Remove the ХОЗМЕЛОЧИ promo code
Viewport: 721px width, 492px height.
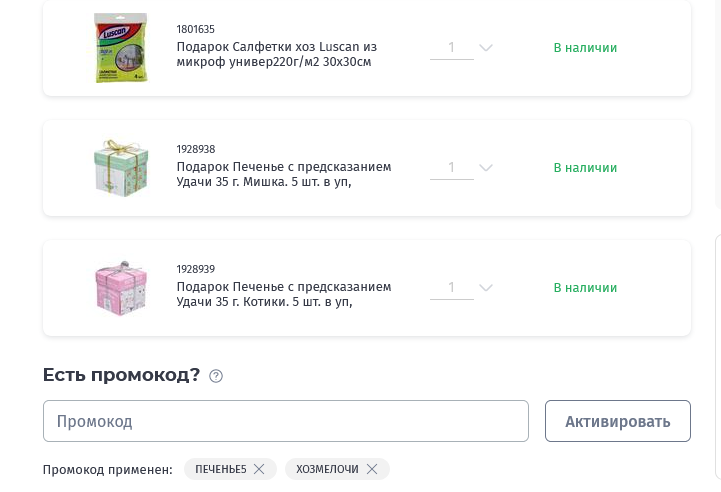372,469
